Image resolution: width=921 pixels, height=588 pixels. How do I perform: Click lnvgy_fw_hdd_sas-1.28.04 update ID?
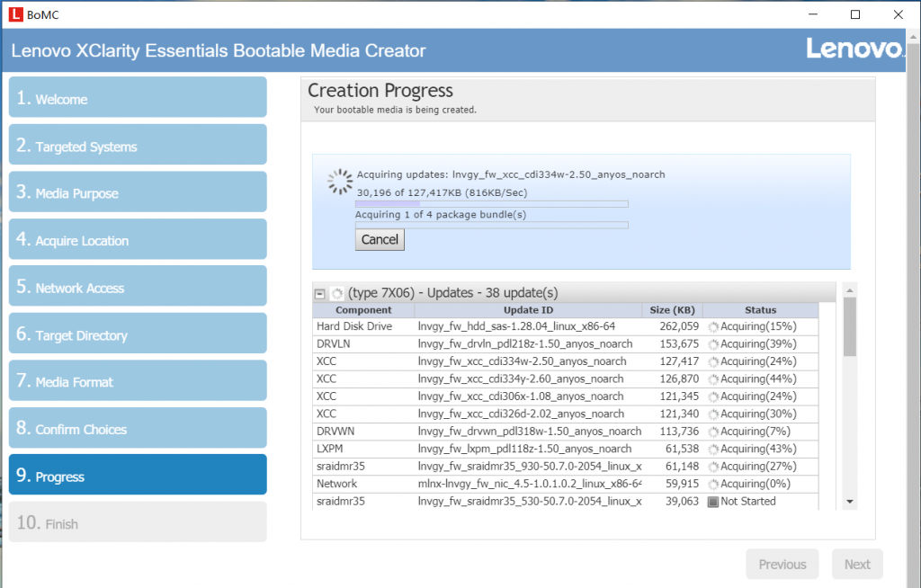(x=516, y=326)
